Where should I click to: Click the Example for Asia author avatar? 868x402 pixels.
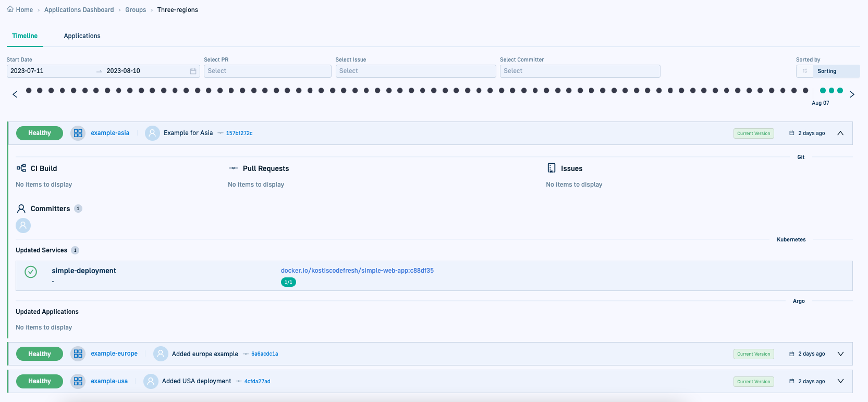coord(152,133)
